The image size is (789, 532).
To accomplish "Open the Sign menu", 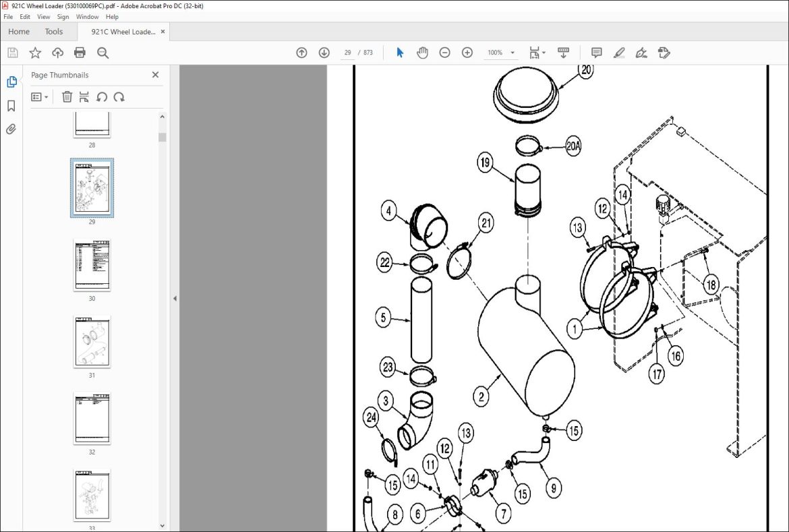I will click(x=63, y=17).
